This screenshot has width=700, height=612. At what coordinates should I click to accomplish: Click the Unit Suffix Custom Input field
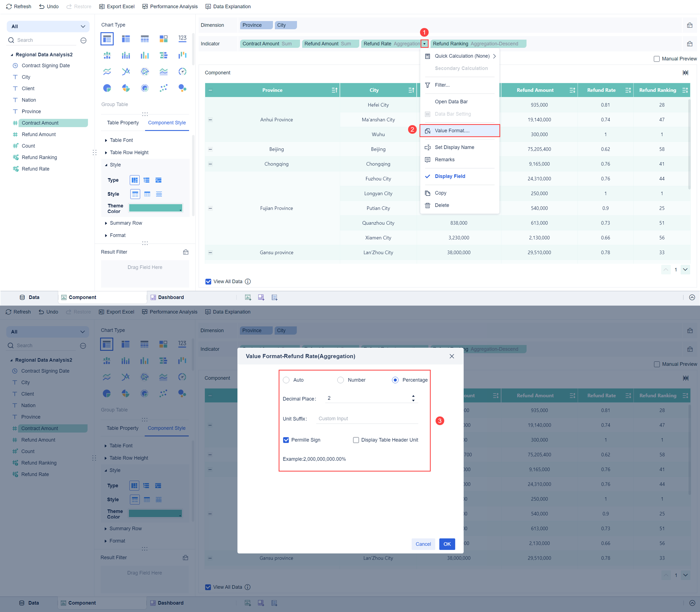[x=367, y=419]
